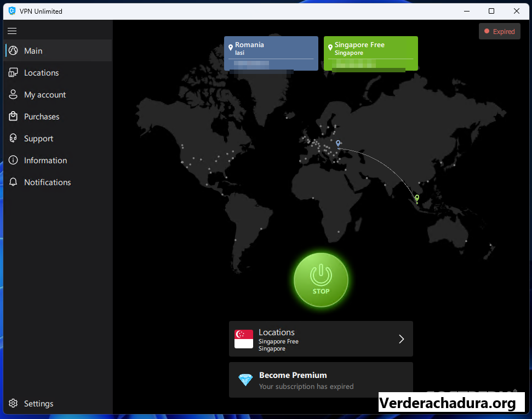This screenshot has width=532, height=419.
Task: Select the Purchases shopping bag icon
Action: [13, 116]
